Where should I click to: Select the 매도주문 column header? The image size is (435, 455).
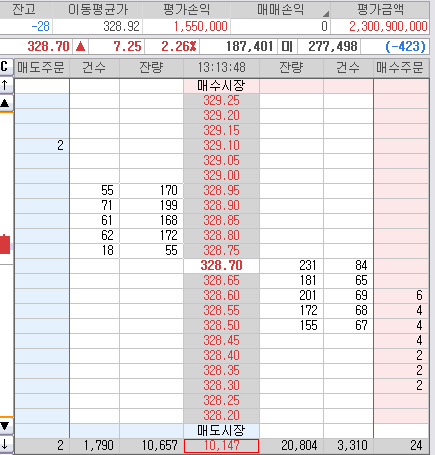[42, 68]
